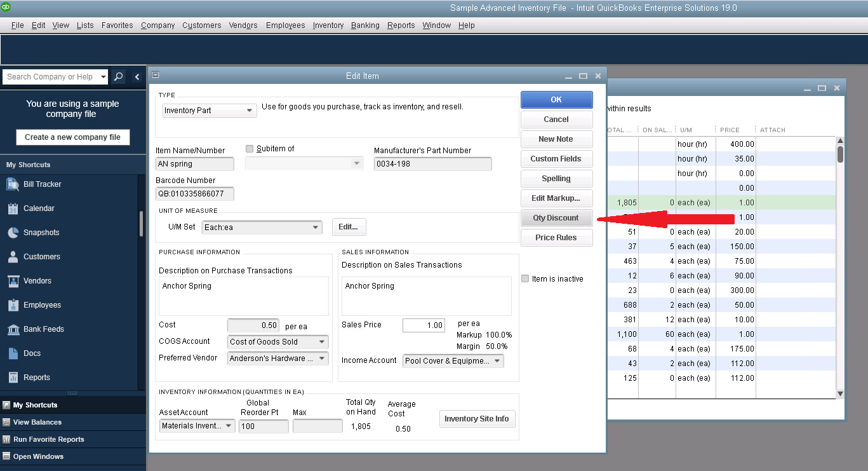The image size is (868, 471).
Task: Open the Income Account dropdown
Action: pyautogui.click(x=453, y=361)
